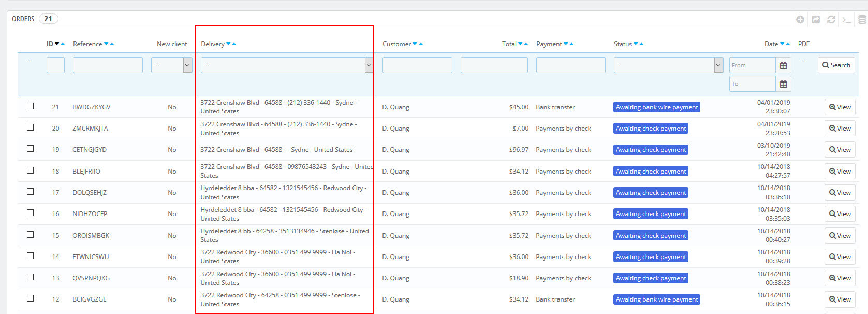Screen dimensions: 868x314
Task: View order 16 NIDHZOCFP
Action: point(840,214)
